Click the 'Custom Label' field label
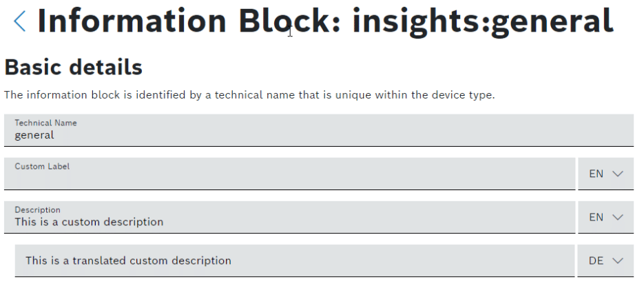 (x=42, y=166)
